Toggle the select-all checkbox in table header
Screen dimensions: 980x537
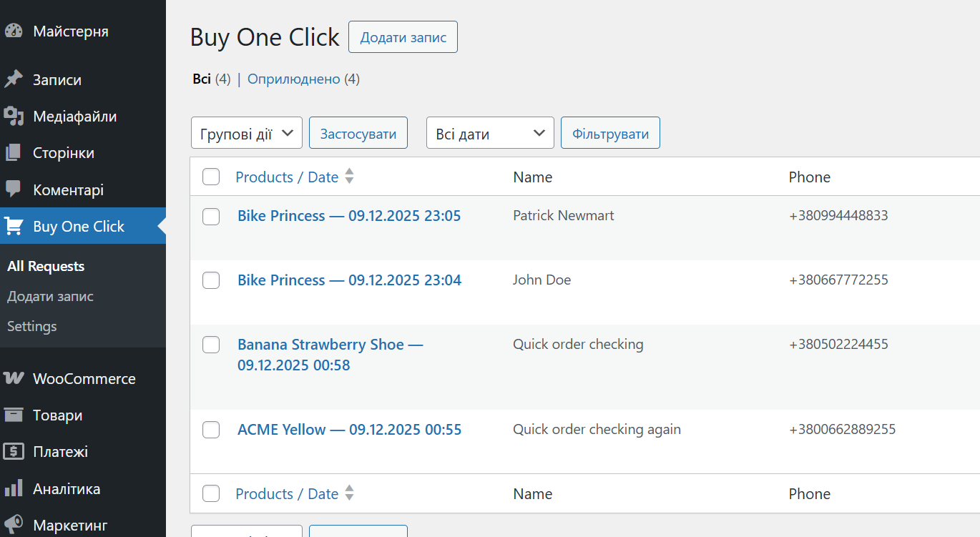pyautogui.click(x=211, y=177)
